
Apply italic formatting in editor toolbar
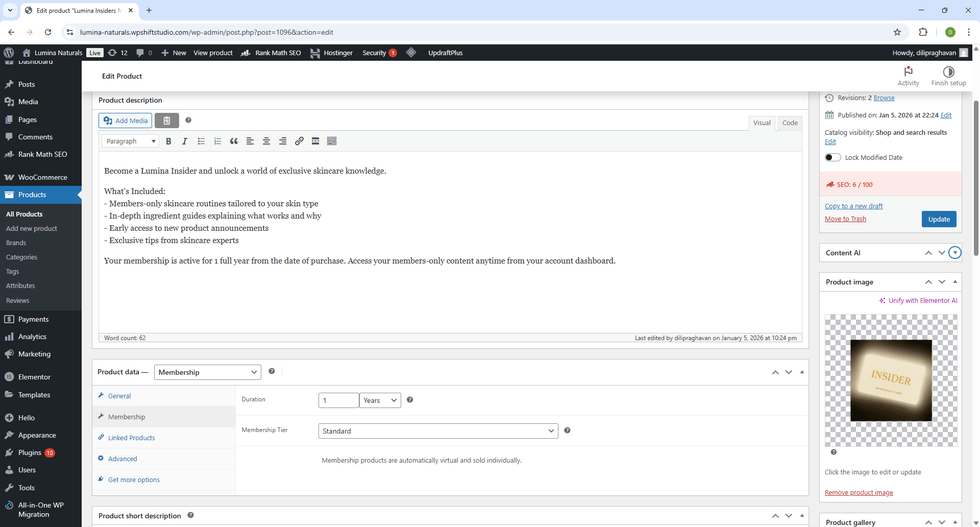point(185,141)
